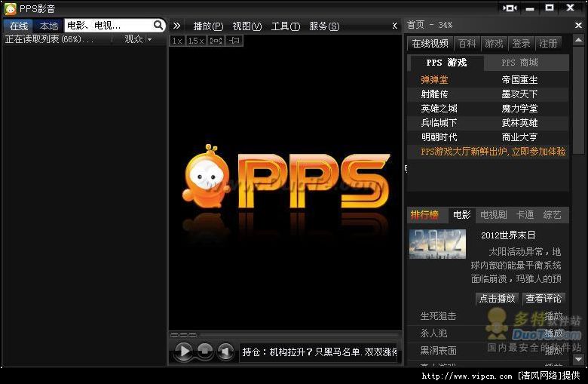
Task: Open the 射雕传 game link
Action: point(434,94)
